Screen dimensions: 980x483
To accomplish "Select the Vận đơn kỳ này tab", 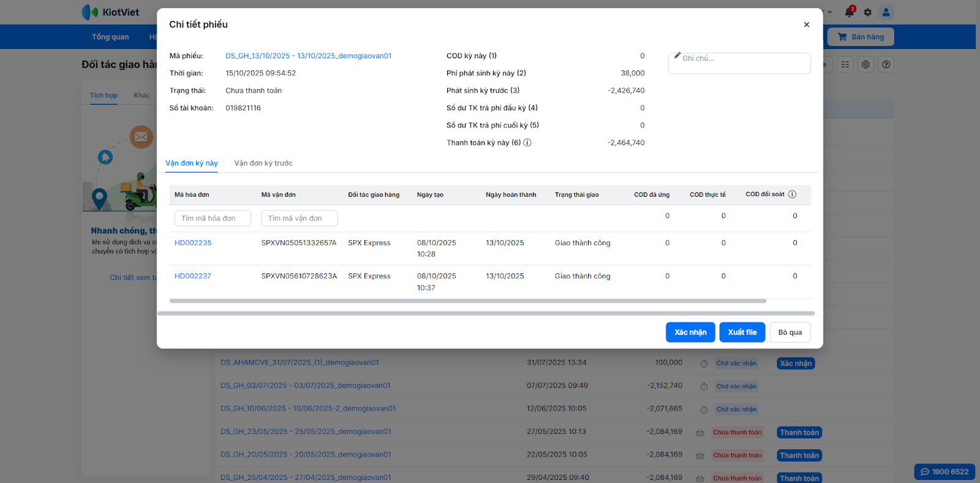I will [192, 163].
